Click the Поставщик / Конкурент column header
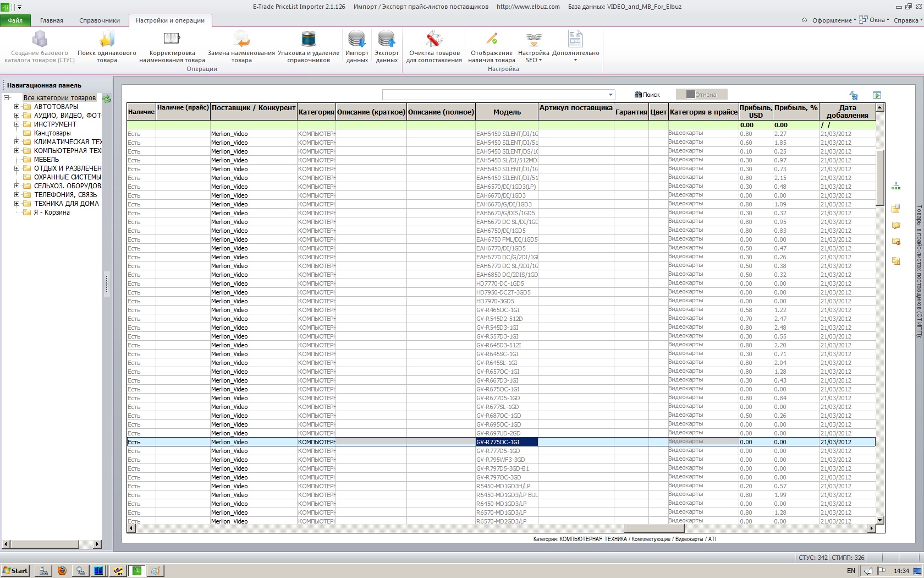Screen dimensions: 924x578 [x=254, y=112]
